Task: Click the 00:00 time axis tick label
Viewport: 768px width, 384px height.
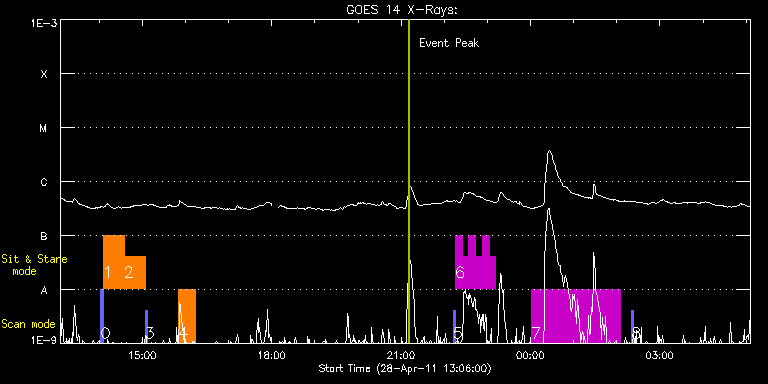Action: (530, 355)
